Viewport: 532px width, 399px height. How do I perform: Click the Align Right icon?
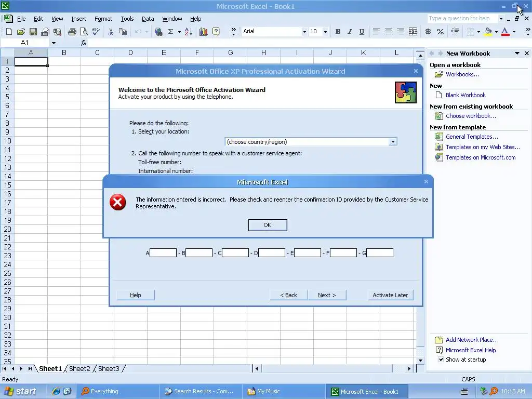pyautogui.click(x=401, y=32)
